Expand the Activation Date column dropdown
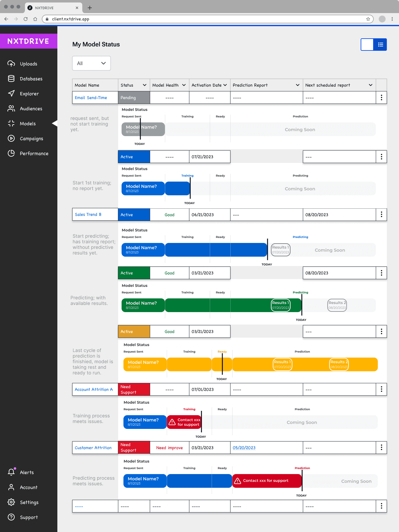 225,85
